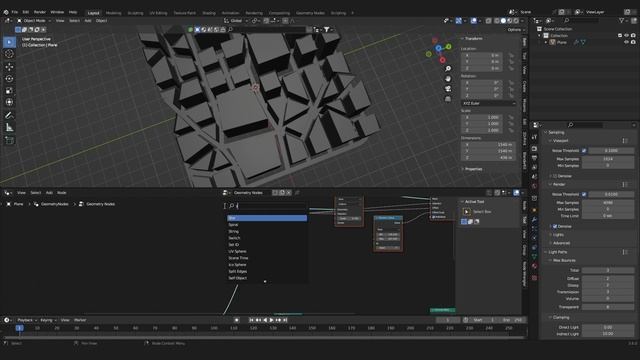640x360 pixels.
Task: Click the Render Max Samples field
Action: [x=608, y=202]
